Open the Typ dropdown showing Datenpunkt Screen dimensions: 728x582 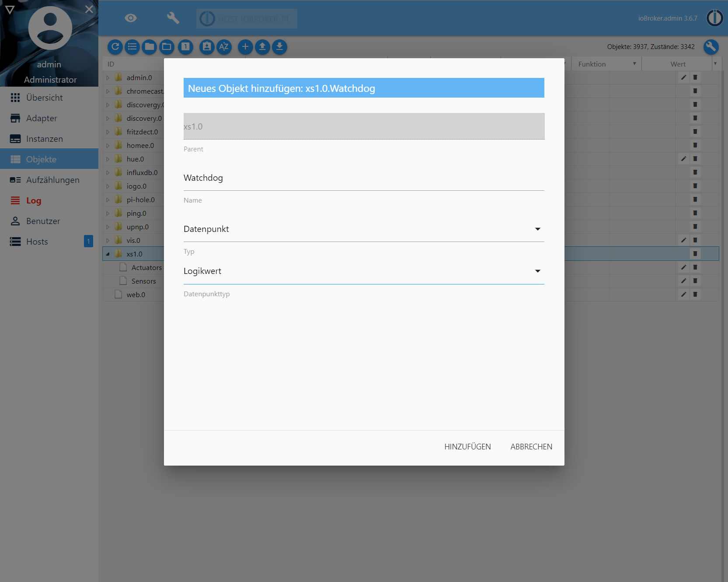[x=364, y=229]
